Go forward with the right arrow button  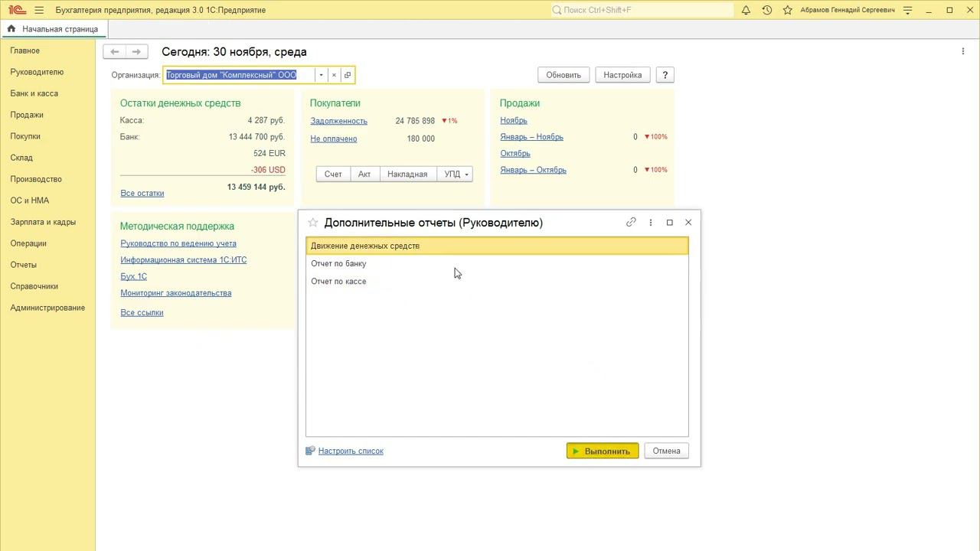[x=136, y=52]
